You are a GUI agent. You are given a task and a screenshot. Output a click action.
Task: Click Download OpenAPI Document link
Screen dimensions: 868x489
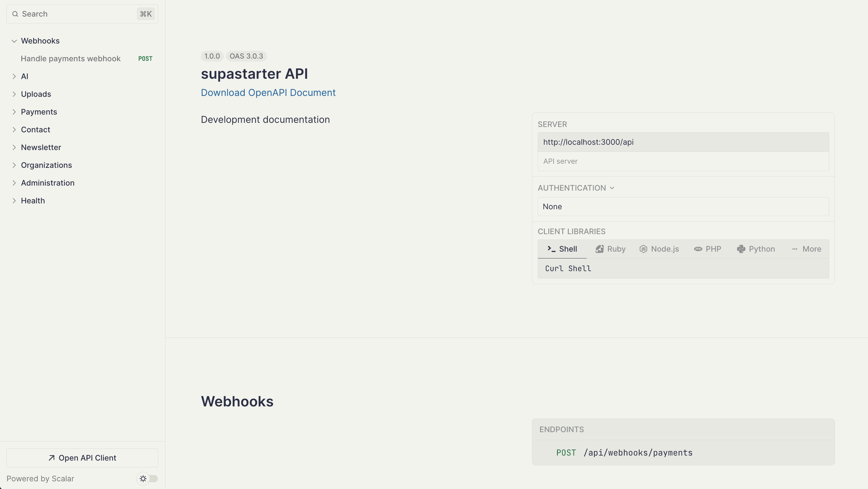(268, 93)
